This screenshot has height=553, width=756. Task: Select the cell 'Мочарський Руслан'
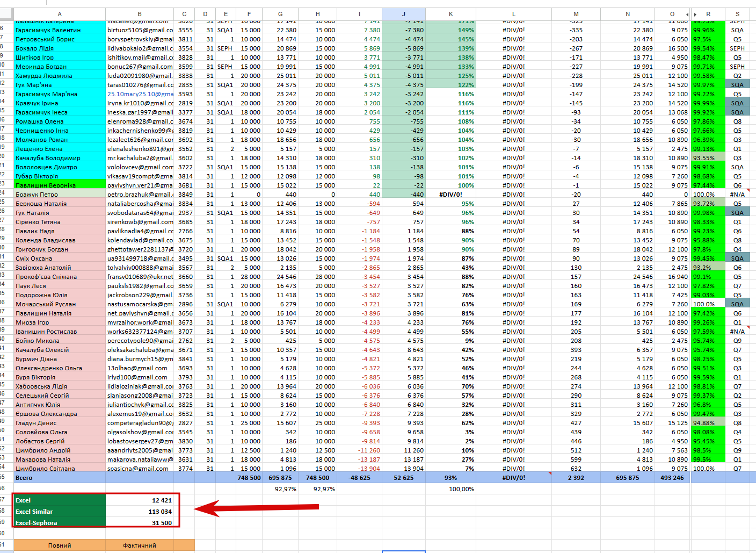coord(60,304)
